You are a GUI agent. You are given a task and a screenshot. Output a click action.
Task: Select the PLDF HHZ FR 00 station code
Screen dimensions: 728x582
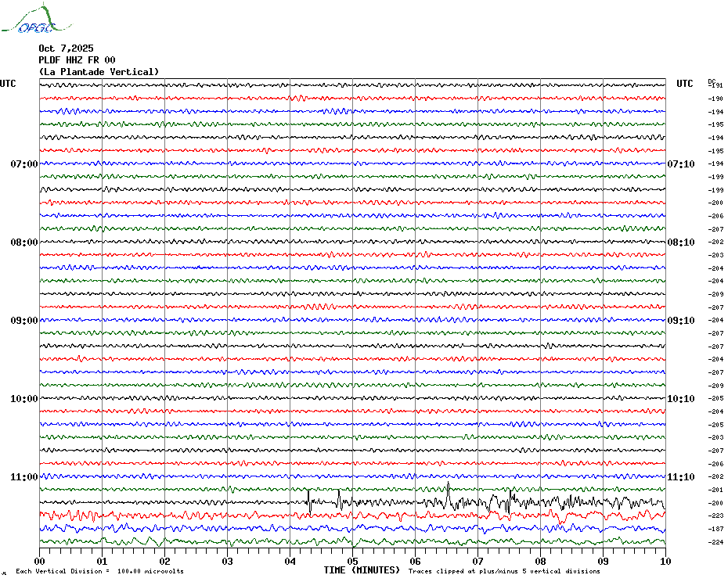point(77,60)
